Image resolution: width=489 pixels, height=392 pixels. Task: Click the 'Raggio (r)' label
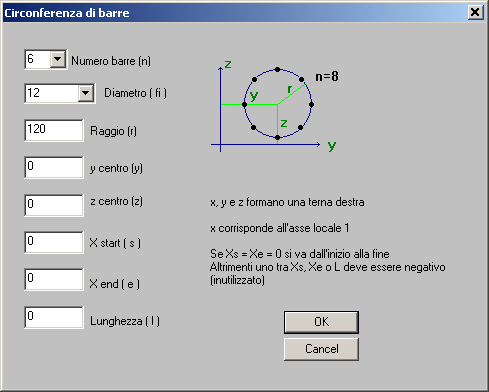pos(113,131)
